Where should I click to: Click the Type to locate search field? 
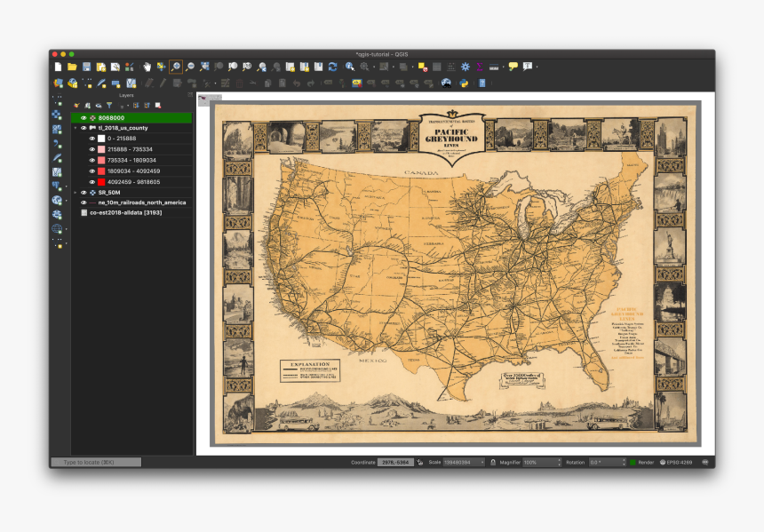pyautogui.click(x=96, y=462)
